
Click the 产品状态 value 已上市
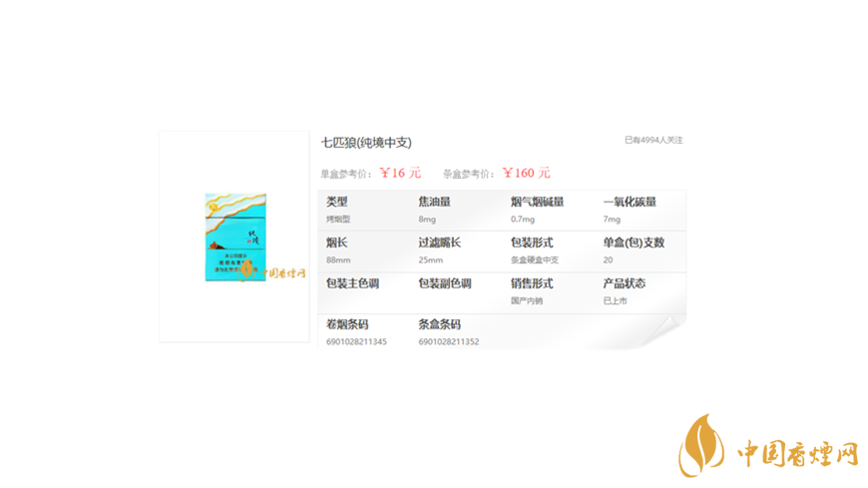pyautogui.click(x=616, y=301)
